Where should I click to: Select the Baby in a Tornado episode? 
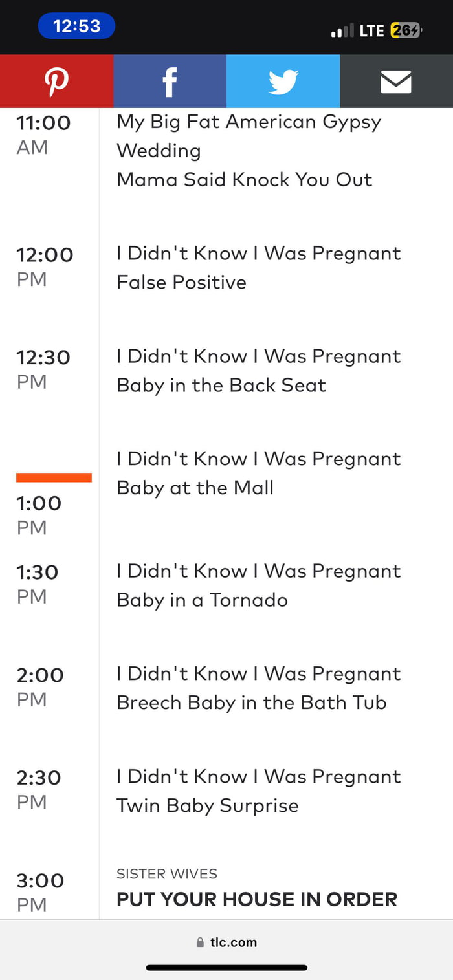[202, 600]
